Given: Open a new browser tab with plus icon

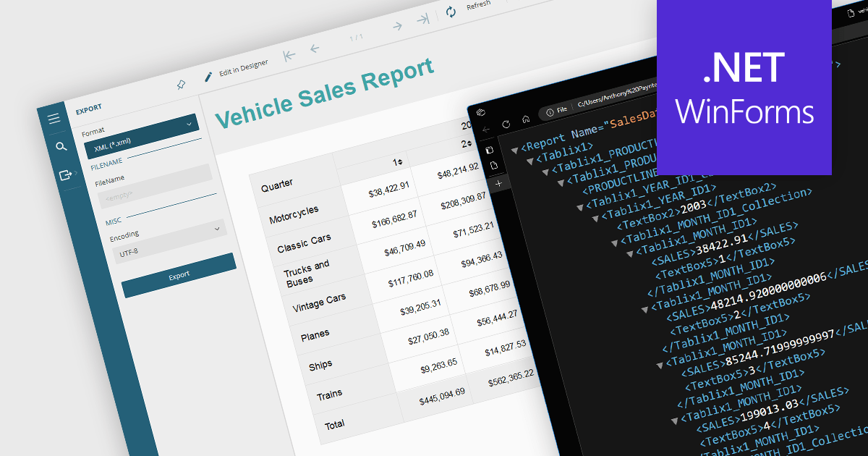Looking at the screenshot, I should [x=498, y=184].
